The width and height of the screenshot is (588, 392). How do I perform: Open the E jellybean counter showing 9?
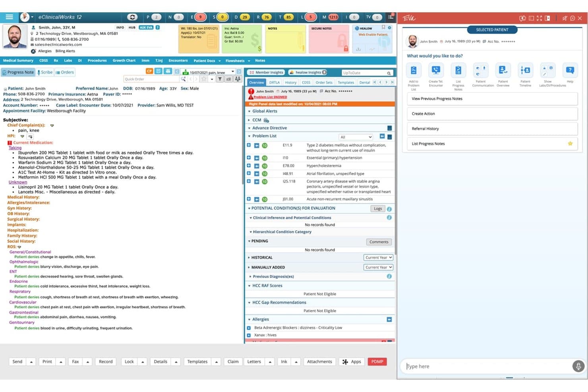point(200,17)
